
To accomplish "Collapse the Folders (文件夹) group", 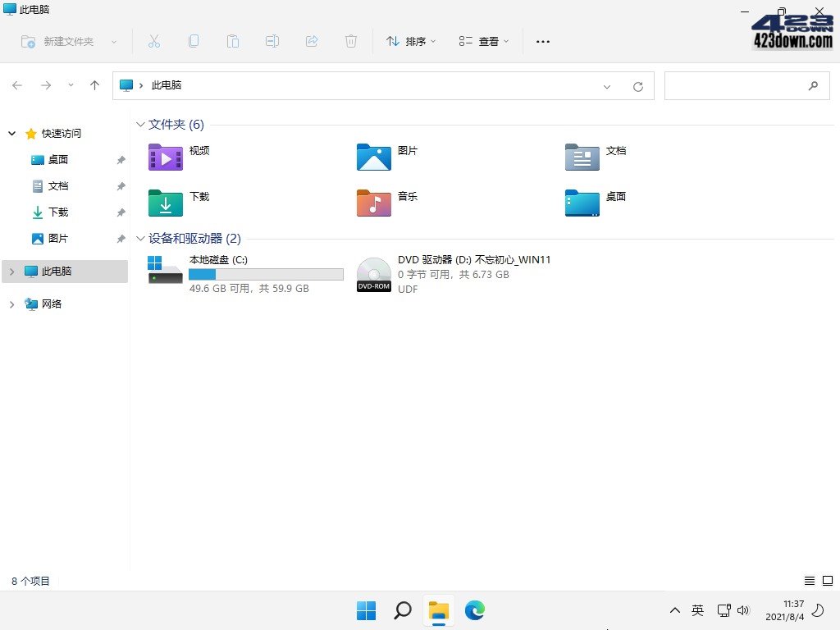I will 139,125.
